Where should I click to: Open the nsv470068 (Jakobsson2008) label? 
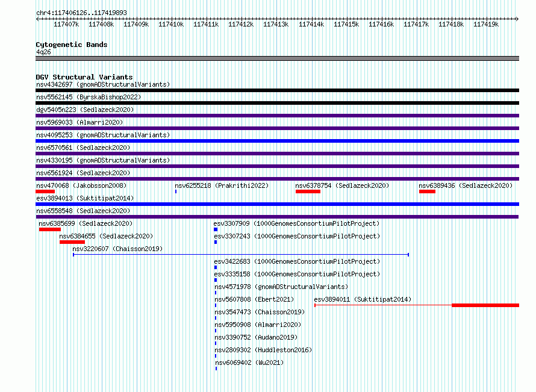[81, 185]
